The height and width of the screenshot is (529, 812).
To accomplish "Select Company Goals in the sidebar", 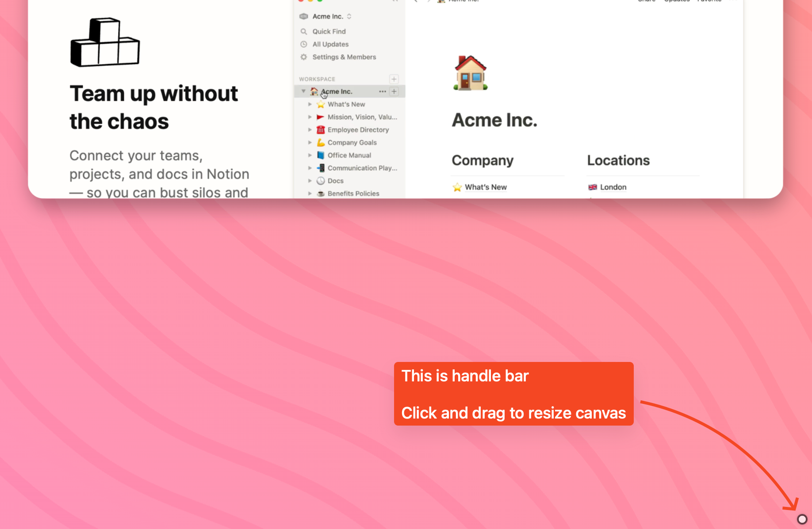I will pyautogui.click(x=352, y=143).
